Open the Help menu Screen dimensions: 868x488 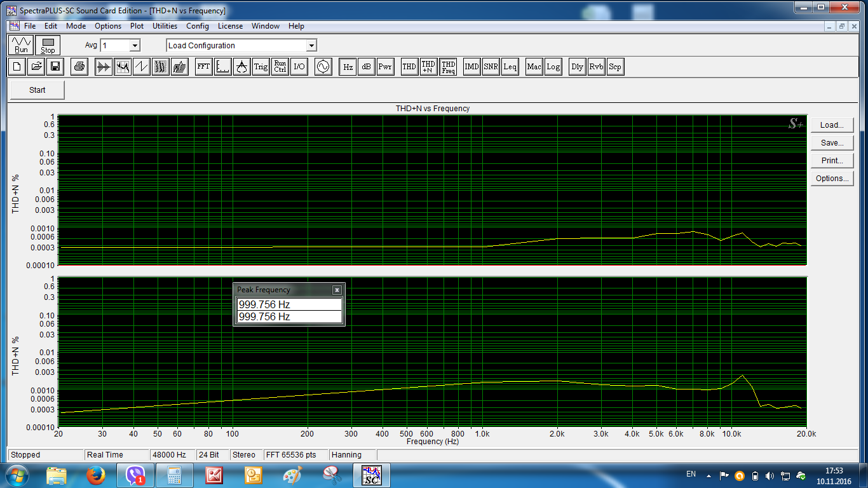296,26
